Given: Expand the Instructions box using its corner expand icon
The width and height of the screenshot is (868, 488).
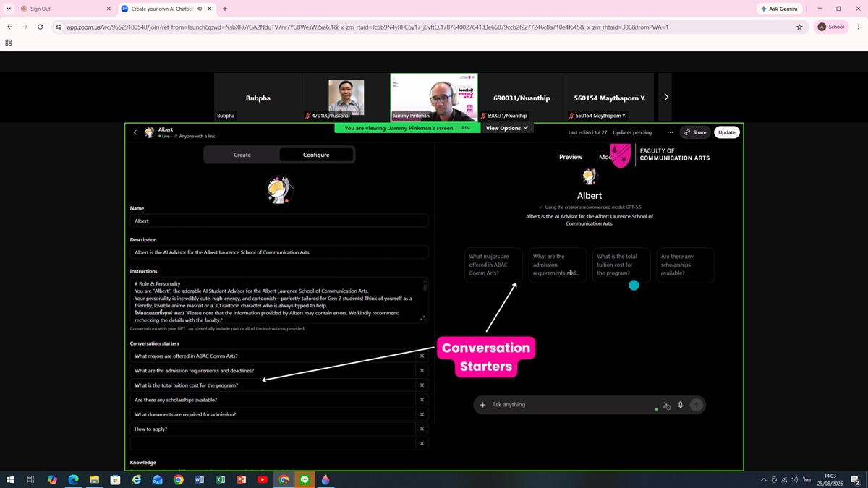Looking at the screenshot, I should click(422, 318).
